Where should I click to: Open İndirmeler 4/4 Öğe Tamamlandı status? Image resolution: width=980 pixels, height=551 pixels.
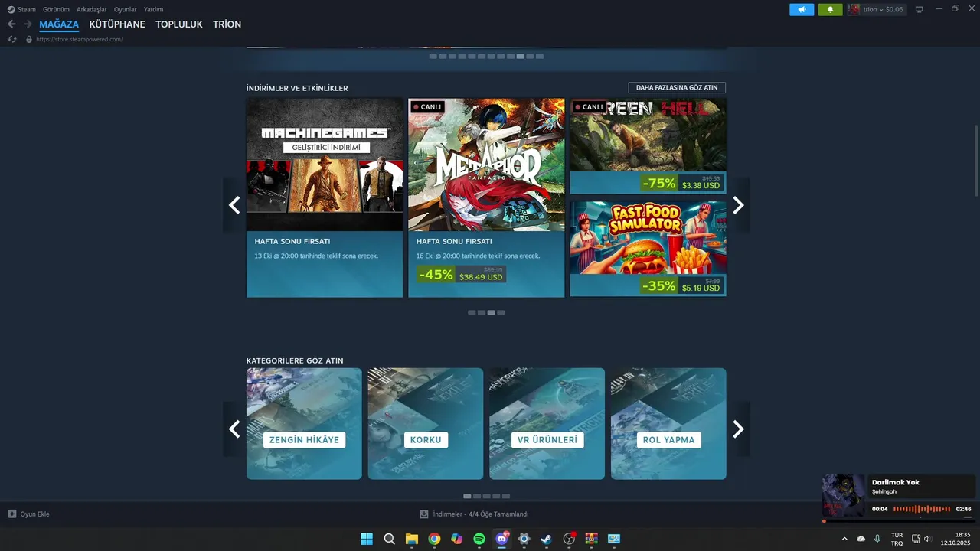[480, 514]
